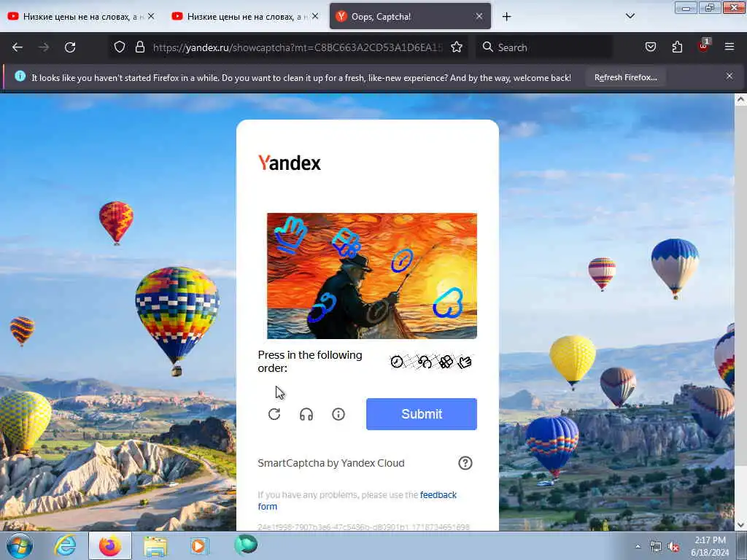Screen dimensions: 747x560
Task: Close the Oops, Captcha! tab
Action: [x=479, y=16]
